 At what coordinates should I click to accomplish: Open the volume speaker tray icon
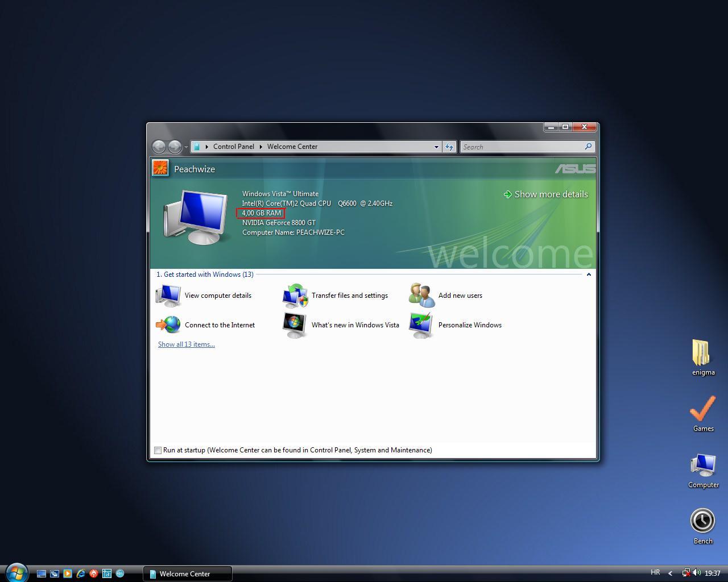tap(697, 573)
